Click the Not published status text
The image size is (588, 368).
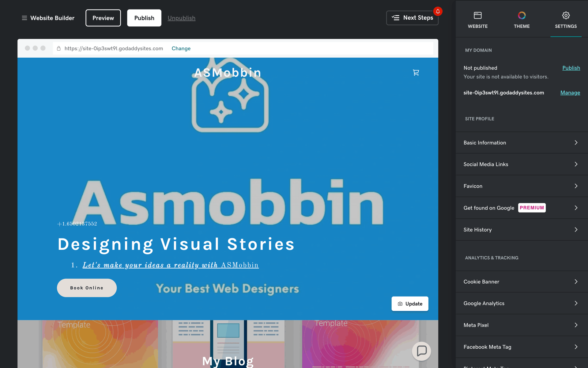point(480,68)
